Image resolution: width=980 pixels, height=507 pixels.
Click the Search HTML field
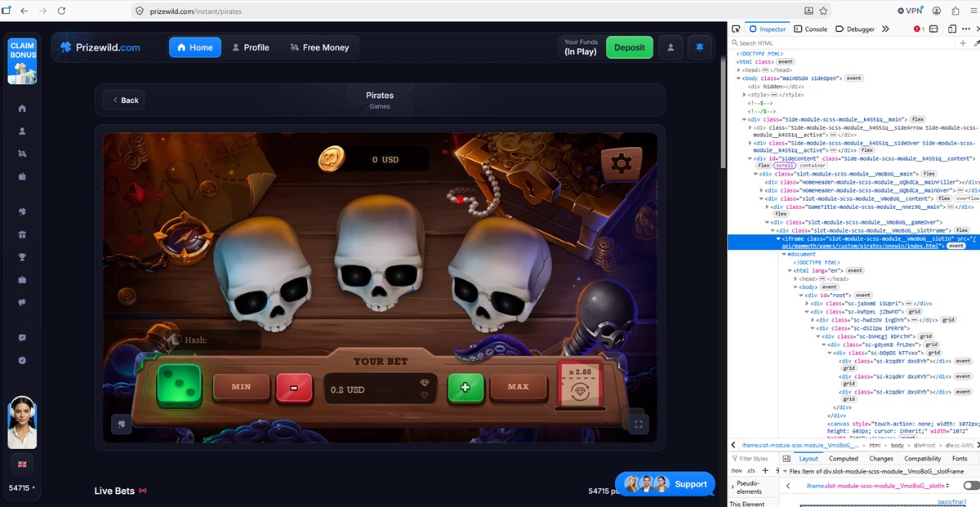point(841,42)
